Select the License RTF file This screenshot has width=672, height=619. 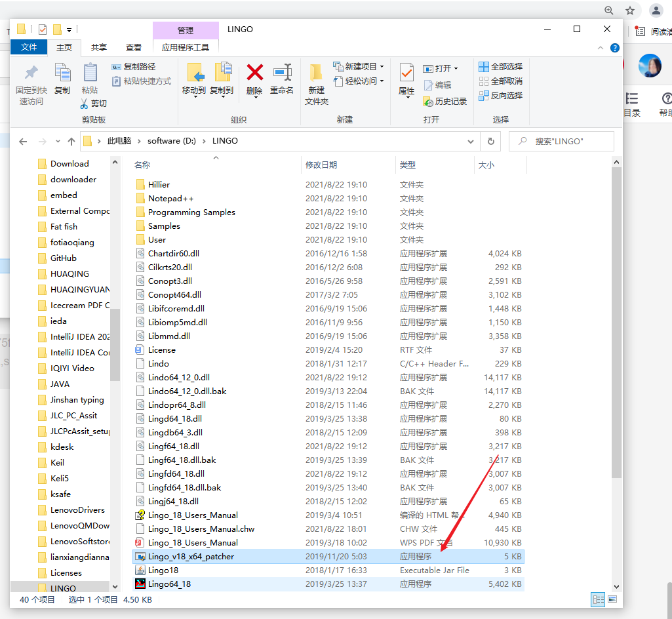pos(328,349)
